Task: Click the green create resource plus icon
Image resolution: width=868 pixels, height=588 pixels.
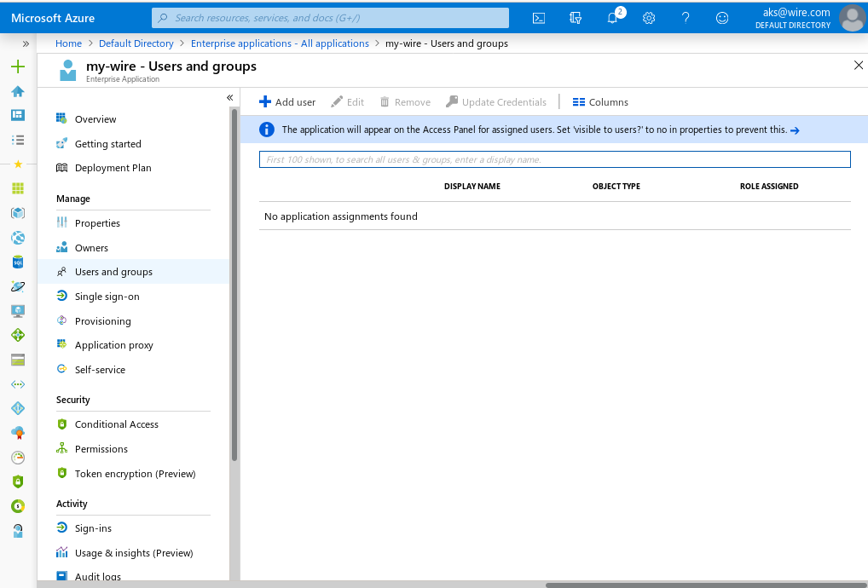Action: 18,66
